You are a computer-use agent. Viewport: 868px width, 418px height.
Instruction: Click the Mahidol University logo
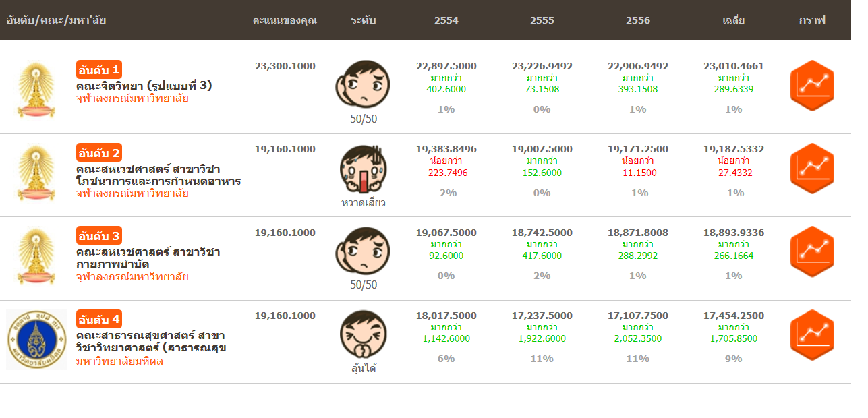36,340
